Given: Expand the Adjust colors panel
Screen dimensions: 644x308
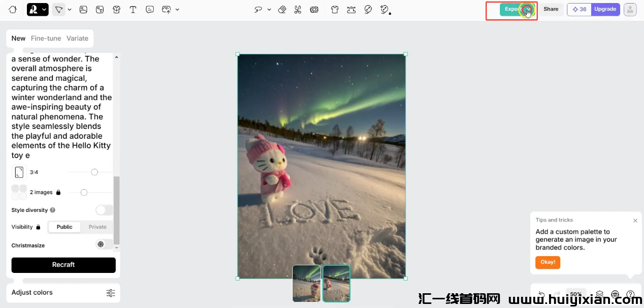Looking at the screenshot, I should [x=63, y=293].
